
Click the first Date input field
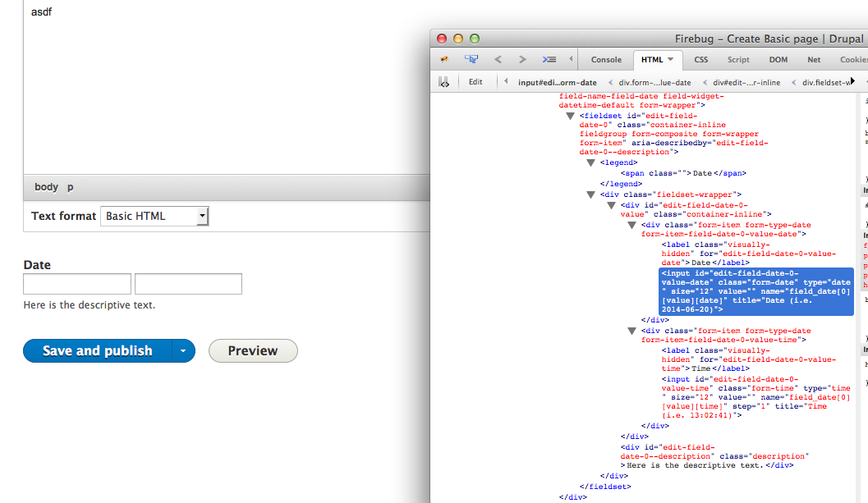coord(77,284)
